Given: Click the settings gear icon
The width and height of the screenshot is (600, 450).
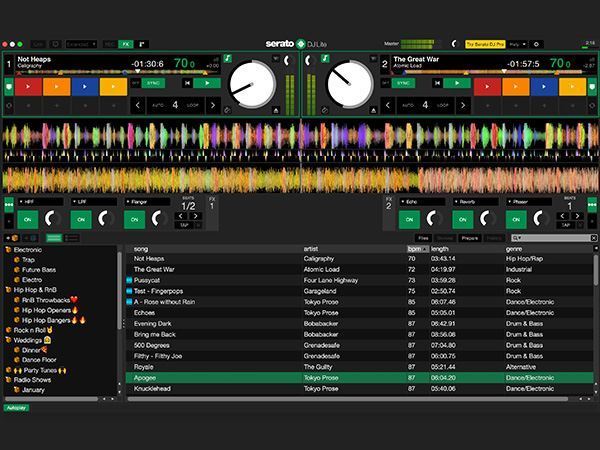Looking at the screenshot, I should 536,44.
